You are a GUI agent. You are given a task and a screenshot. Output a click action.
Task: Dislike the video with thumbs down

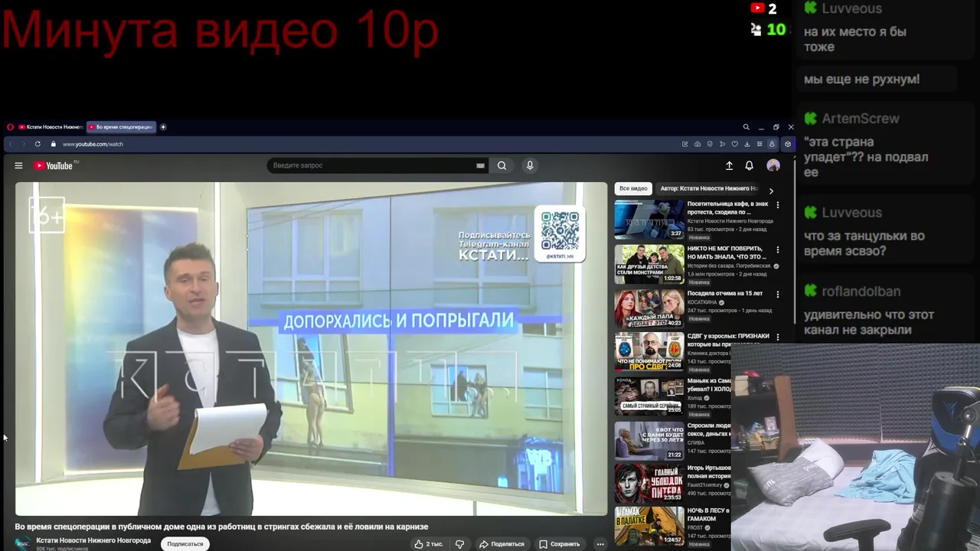[459, 544]
